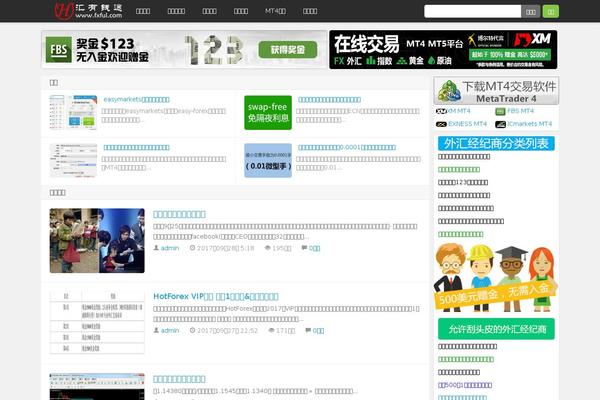Click the blue 外汇经纪商分类列表 heading button
Viewport: 600px width, 400px height.
point(496,144)
